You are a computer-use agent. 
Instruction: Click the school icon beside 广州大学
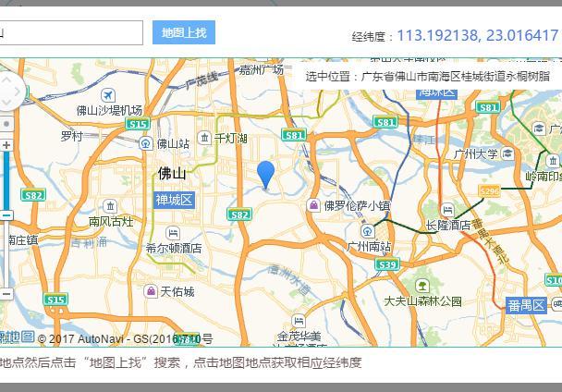pos(507,153)
